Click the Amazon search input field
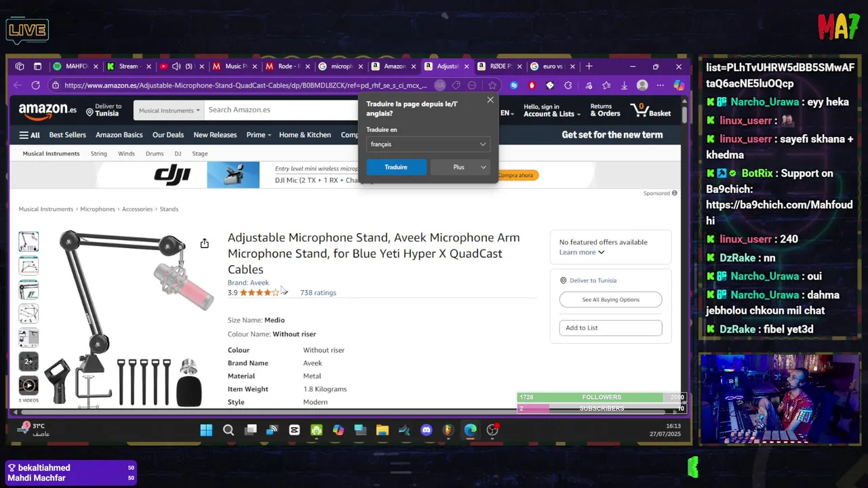The image size is (868, 488). (x=282, y=110)
